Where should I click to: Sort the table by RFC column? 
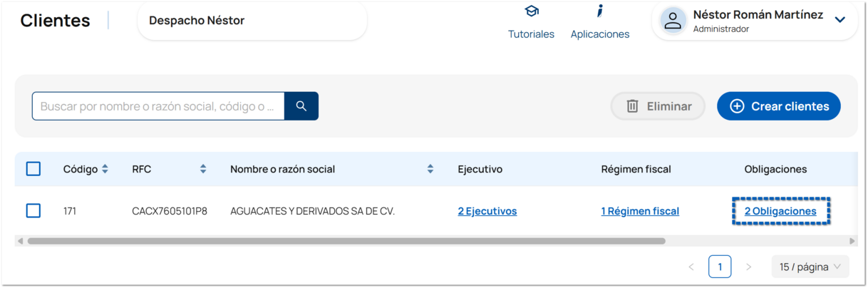tap(203, 169)
